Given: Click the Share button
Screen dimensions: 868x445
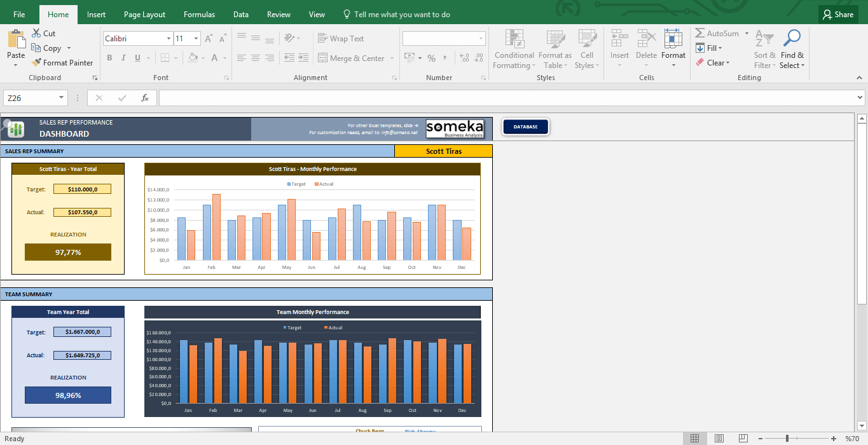Looking at the screenshot, I should pos(837,15).
